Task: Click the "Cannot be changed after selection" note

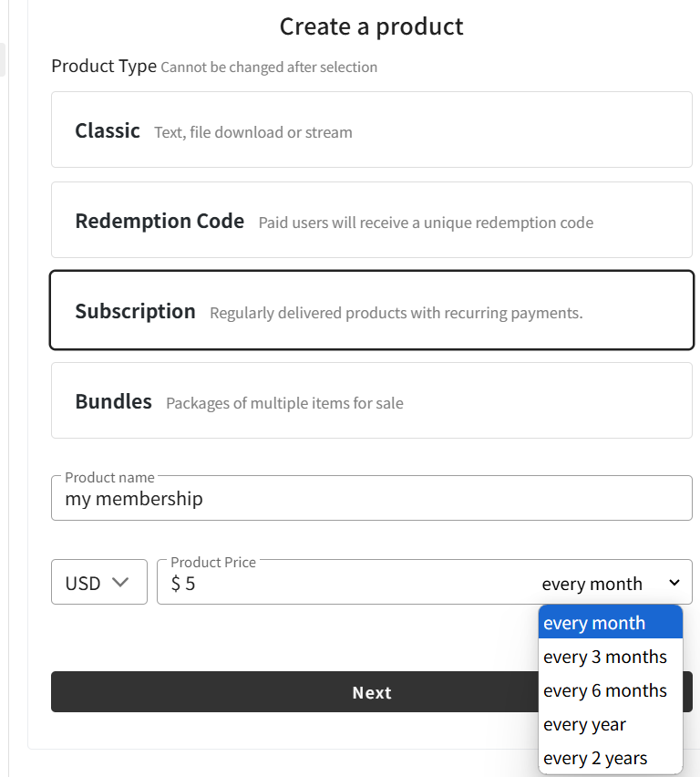Action: coord(269,67)
